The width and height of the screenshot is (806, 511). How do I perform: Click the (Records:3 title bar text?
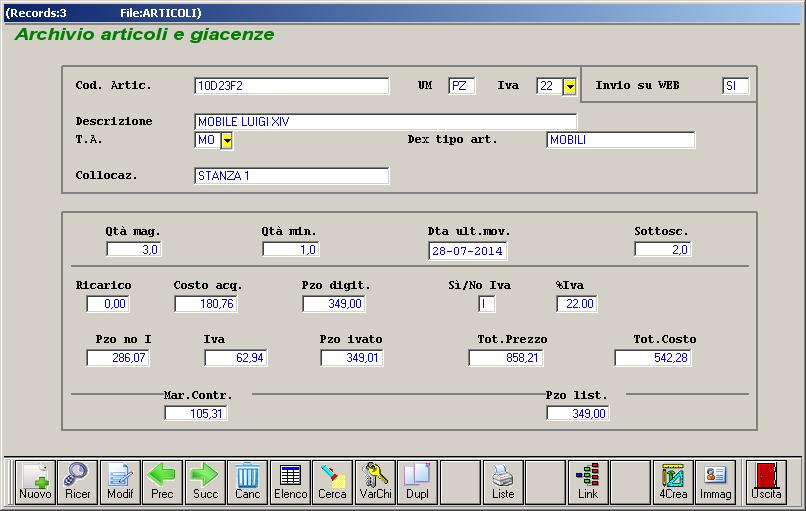click(x=36, y=13)
